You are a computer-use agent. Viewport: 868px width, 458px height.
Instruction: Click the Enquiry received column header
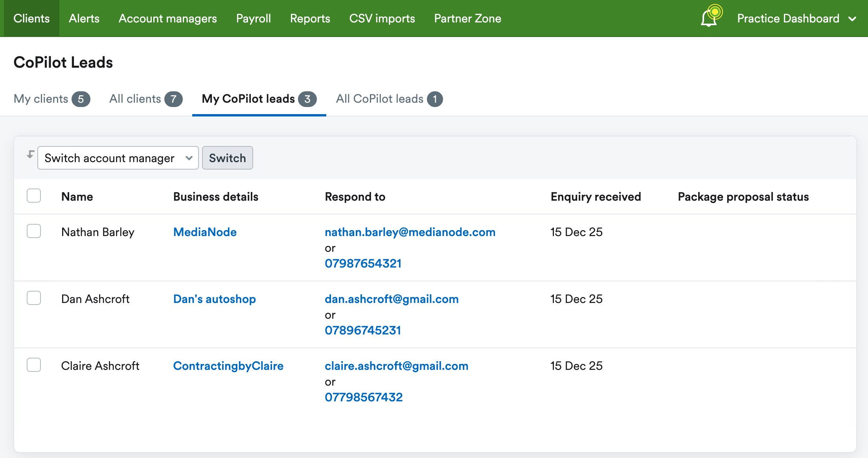[x=596, y=197]
